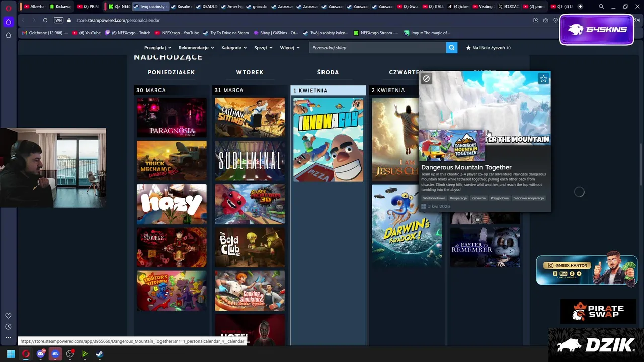This screenshot has height=362, width=644.
Task: Open the Truck Mechanic game thumbnail
Action: (x=172, y=160)
